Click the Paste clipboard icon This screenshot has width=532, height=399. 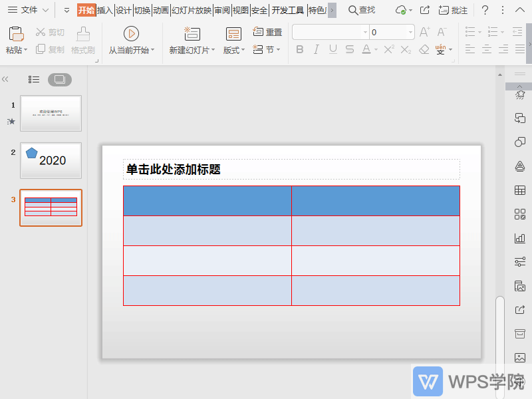coord(17,34)
